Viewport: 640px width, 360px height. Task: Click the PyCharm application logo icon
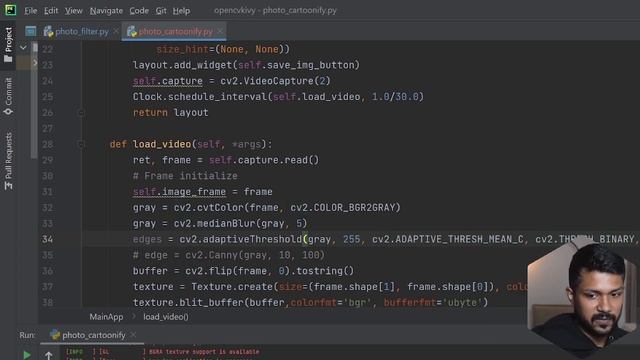pyautogui.click(x=10, y=10)
